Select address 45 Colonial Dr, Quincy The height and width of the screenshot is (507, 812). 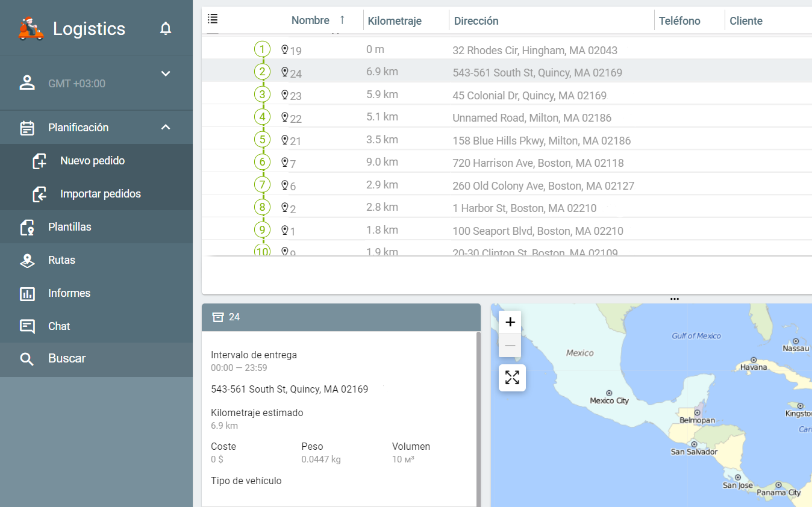[x=529, y=96]
